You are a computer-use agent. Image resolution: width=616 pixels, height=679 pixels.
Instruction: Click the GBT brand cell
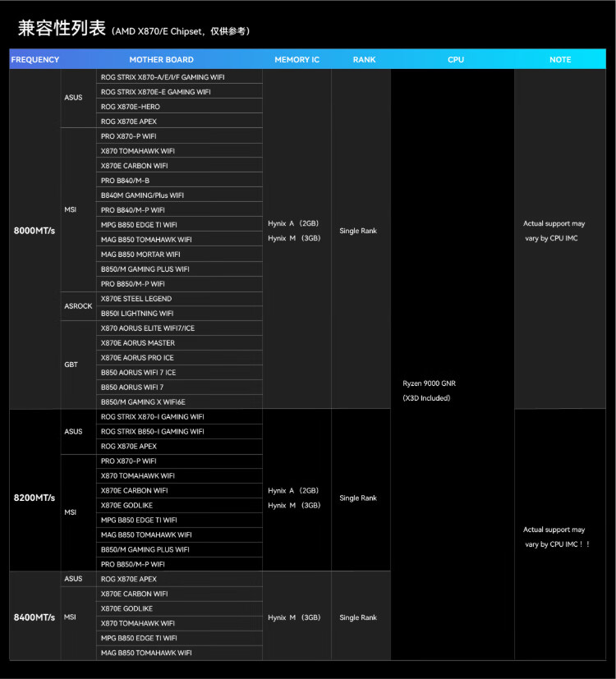[71, 365]
